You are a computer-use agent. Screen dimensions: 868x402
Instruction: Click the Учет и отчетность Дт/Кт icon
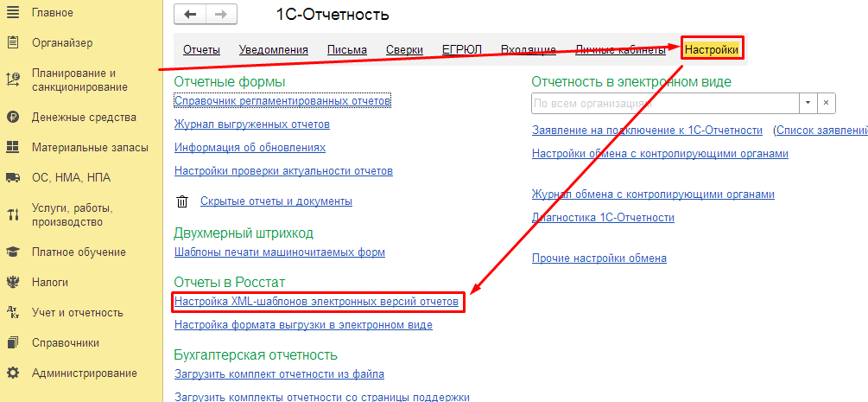(x=12, y=312)
